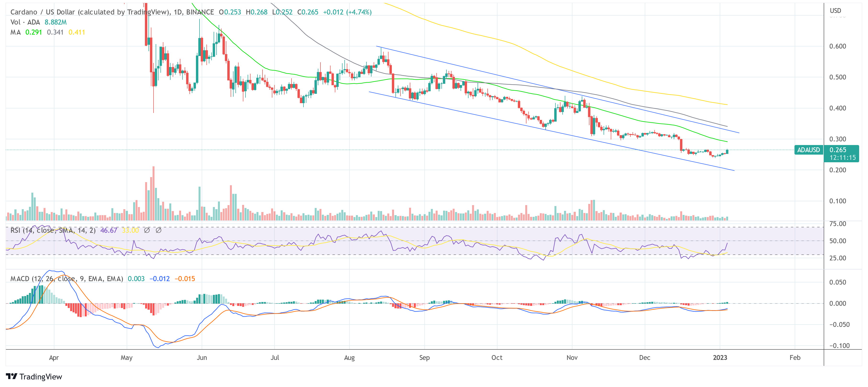Click the Dec label on time axis

645,358
